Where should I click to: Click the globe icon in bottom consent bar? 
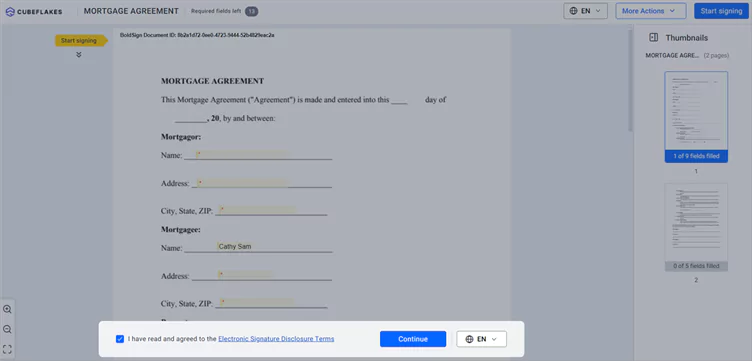pyautogui.click(x=469, y=339)
